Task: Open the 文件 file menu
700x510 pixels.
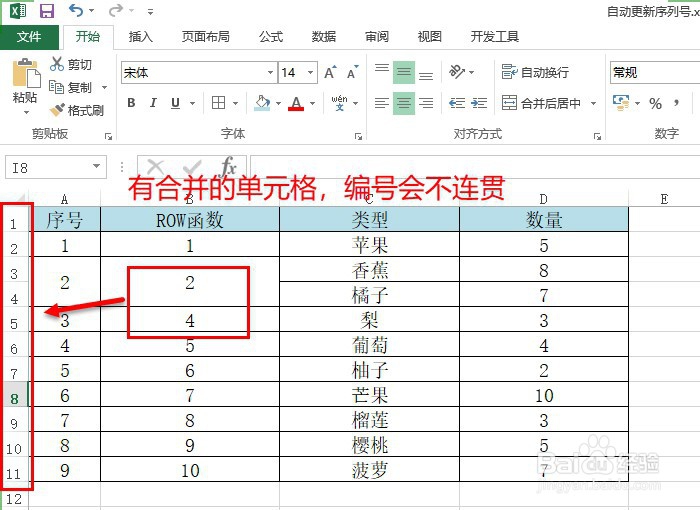Action: (x=29, y=37)
